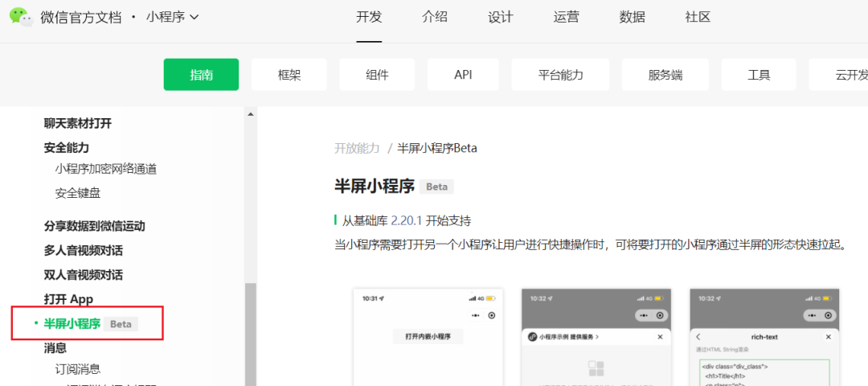
Task: Switch to the 开发 top tab
Action: (369, 17)
